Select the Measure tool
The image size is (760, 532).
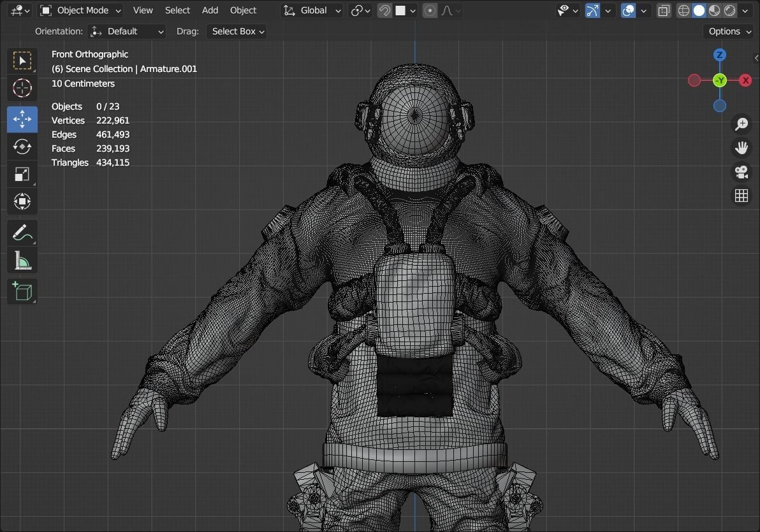click(x=22, y=261)
